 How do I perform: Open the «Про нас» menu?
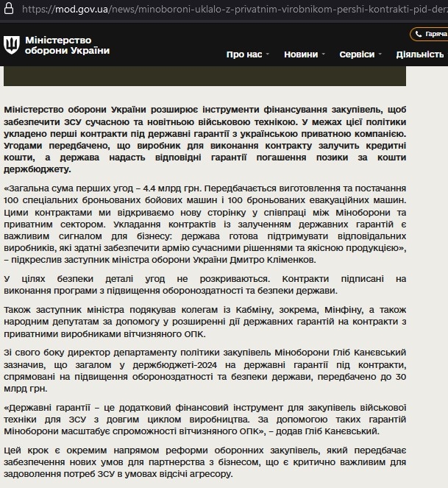242,54
